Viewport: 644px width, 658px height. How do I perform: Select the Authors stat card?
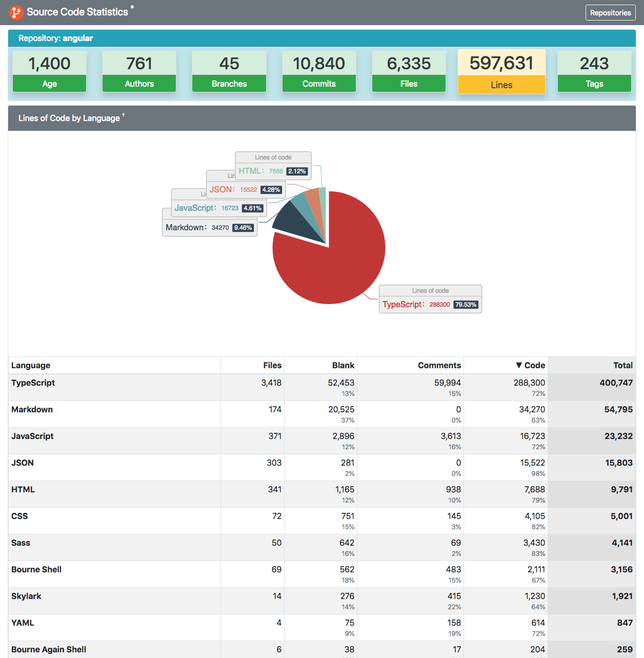(x=139, y=71)
